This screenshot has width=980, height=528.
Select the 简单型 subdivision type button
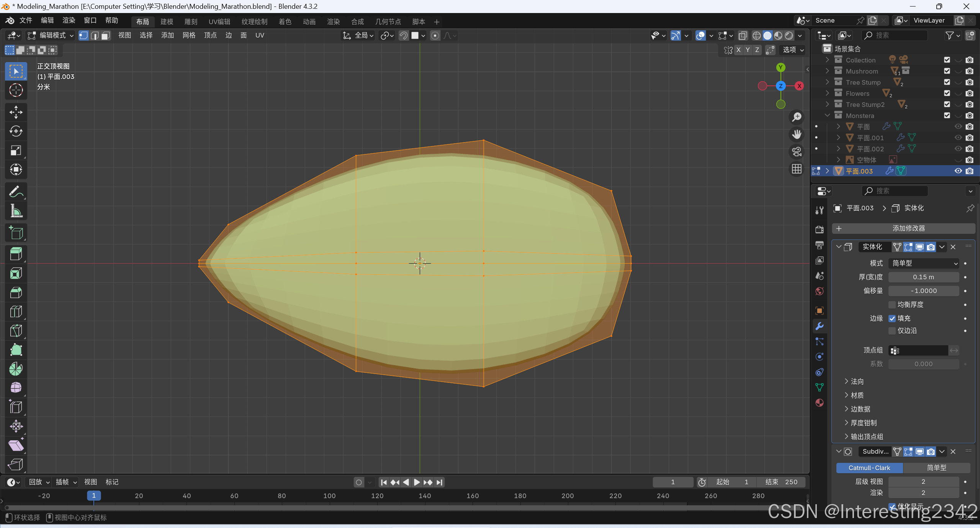pyautogui.click(x=936, y=468)
